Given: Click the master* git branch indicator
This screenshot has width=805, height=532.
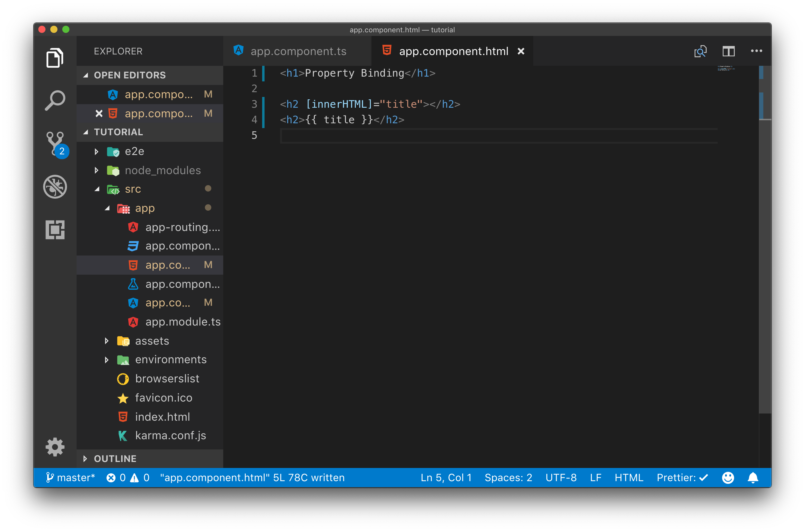Looking at the screenshot, I should (x=70, y=478).
